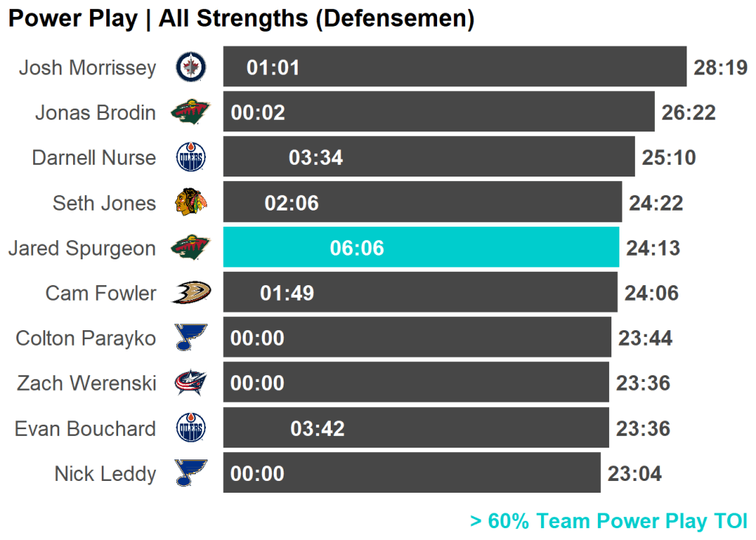Viewport: 756px width, 540px height.
Task: Click the Oilers logo beside Darnell Nurse
Action: (x=190, y=157)
